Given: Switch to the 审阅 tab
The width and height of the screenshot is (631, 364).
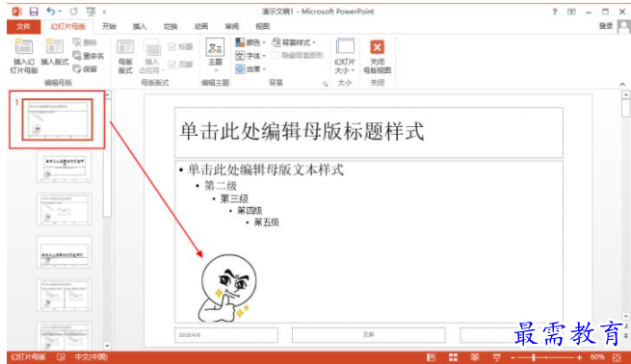Looking at the screenshot, I should click(232, 27).
